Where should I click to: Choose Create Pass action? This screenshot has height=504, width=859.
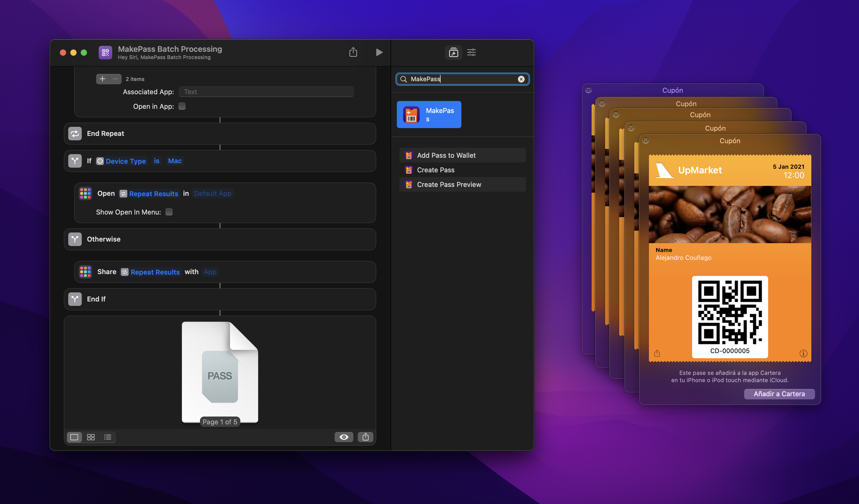coord(462,170)
